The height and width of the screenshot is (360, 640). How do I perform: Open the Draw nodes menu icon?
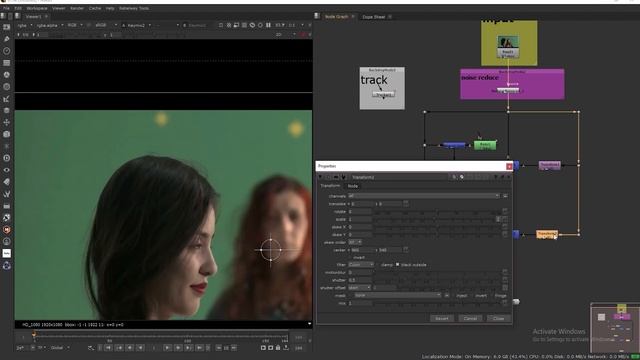click(x=7, y=39)
